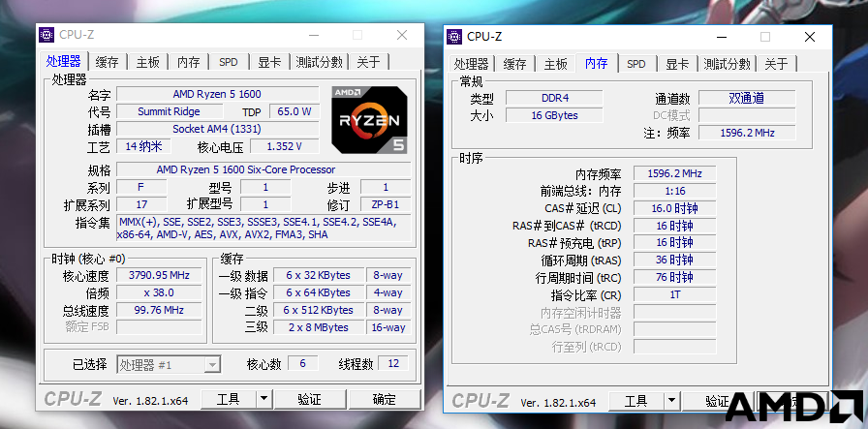868x429 pixels.
Task: Click the TDP value 65.0 W
Action: point(294,111)
